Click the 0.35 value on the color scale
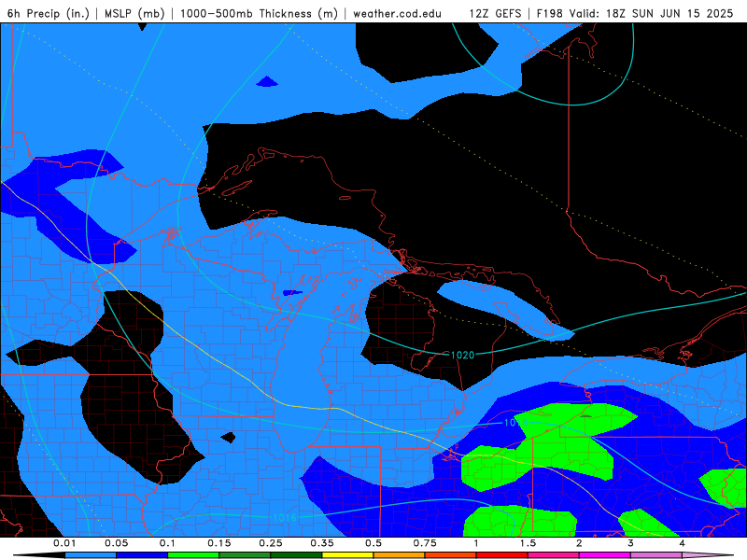This screenshot has height=560, width=747. (x=322, y=543)
